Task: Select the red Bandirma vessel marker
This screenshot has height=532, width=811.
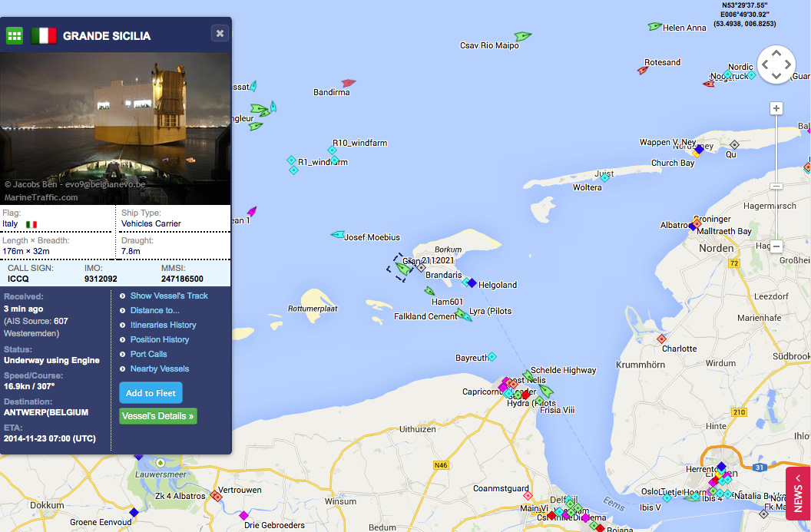Action: (349, 83)
